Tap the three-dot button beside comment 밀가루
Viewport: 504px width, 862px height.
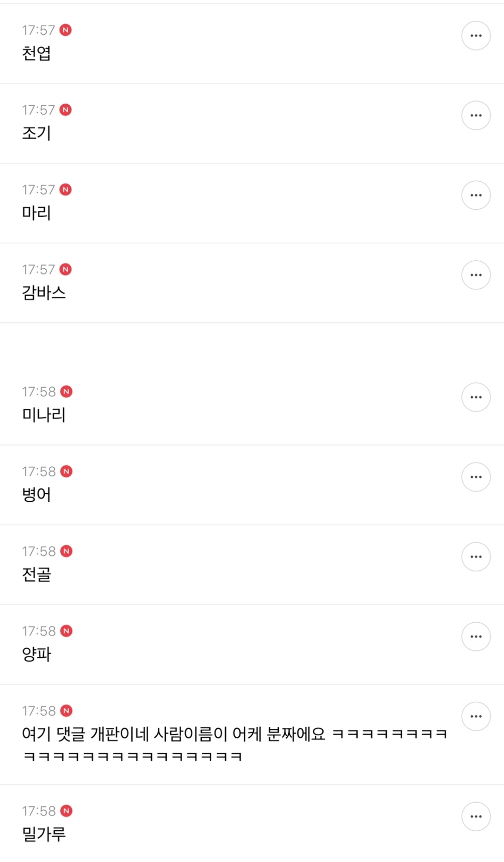click(x=476, y=816)
